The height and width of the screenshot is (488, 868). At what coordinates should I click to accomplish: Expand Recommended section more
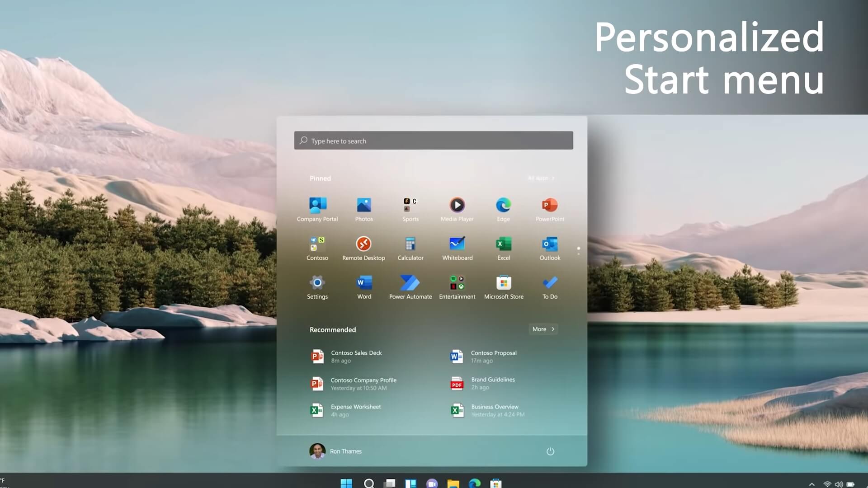(x=542, y=328)
